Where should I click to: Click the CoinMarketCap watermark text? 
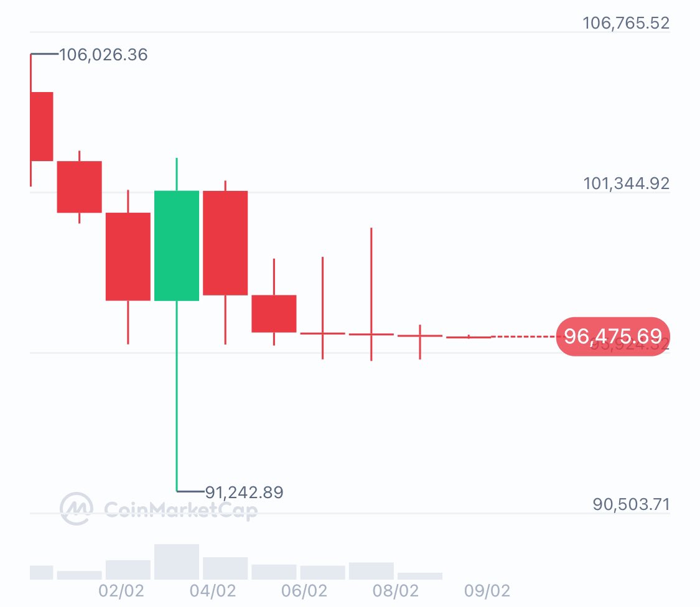(181, 510)
